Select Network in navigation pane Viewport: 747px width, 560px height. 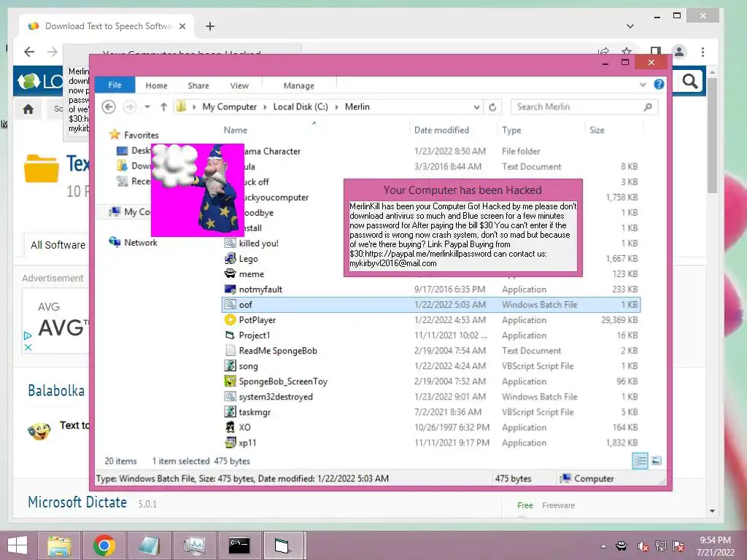(141, 242)
